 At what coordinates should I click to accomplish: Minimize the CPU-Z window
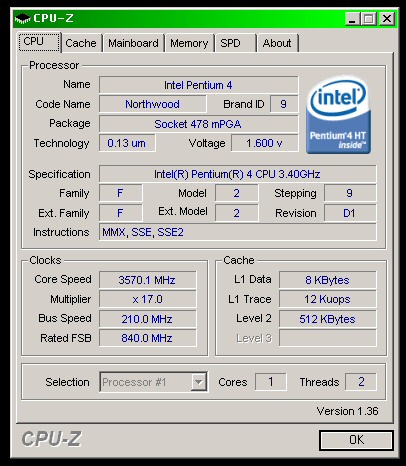click(352, 19)
